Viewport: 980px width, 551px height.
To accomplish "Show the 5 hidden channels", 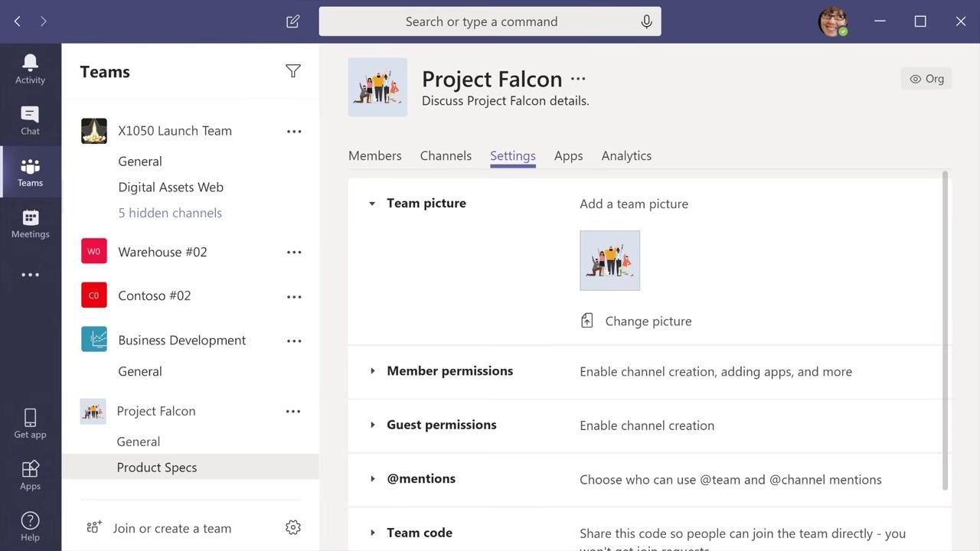I will click(170, 213).
